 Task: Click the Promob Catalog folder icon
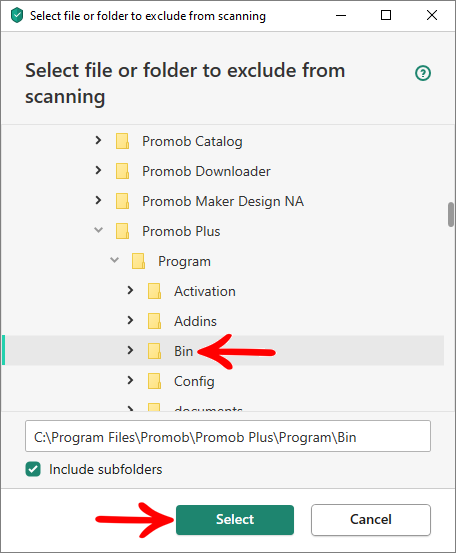pos(122,141)
